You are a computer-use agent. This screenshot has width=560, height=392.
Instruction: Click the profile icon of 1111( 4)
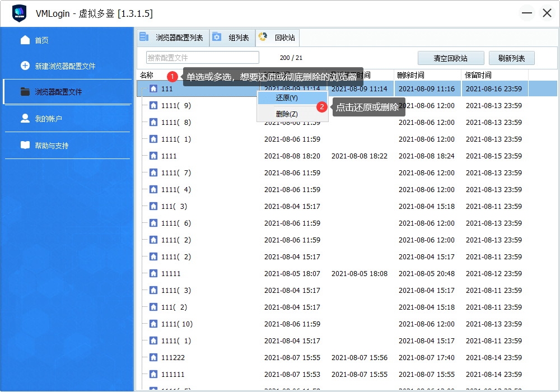coord(153,189)
